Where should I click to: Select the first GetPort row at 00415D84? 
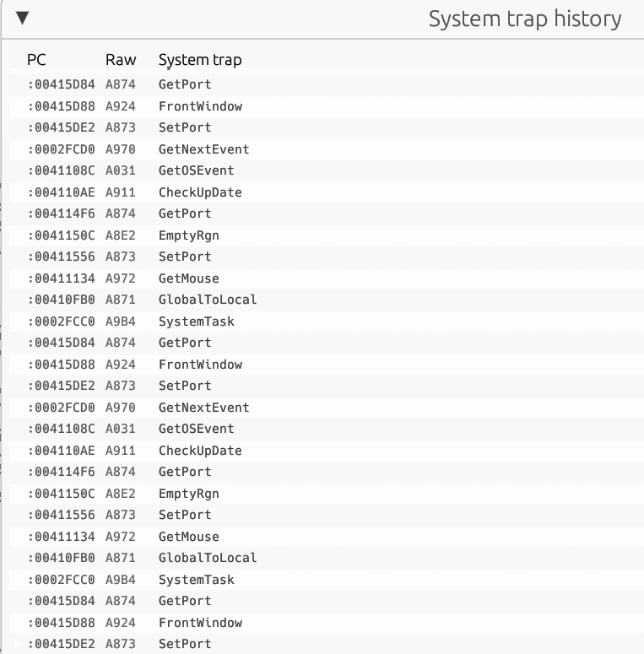point(326,84)
